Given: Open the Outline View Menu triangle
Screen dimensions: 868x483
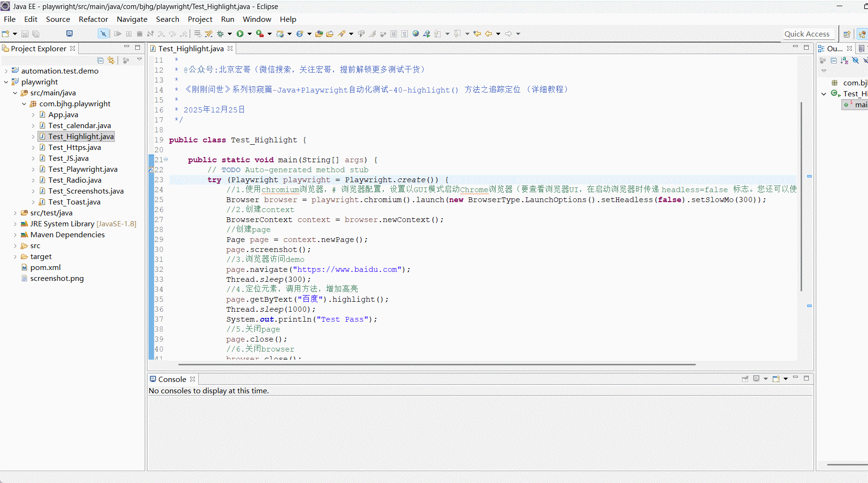Looking at the screenshot, I should point(824,71).
